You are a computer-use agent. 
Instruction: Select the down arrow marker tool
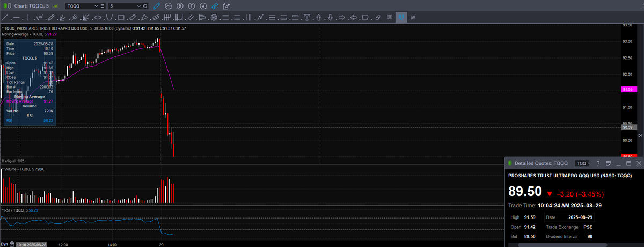coord(330,18)
